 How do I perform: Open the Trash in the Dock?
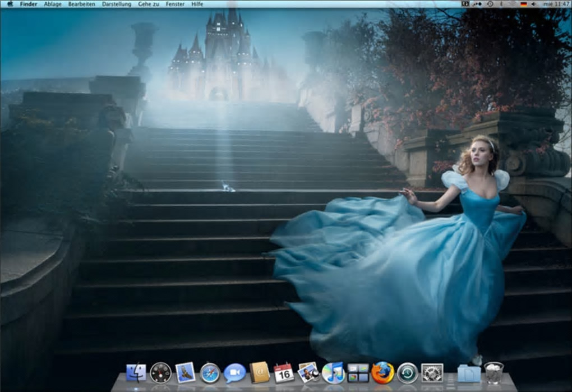494,373
